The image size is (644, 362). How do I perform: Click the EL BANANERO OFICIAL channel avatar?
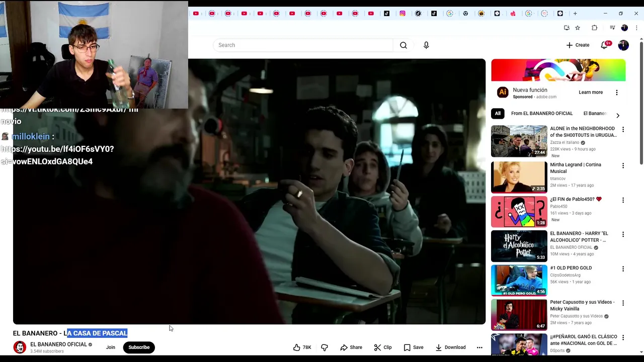(x=20, y=347)
